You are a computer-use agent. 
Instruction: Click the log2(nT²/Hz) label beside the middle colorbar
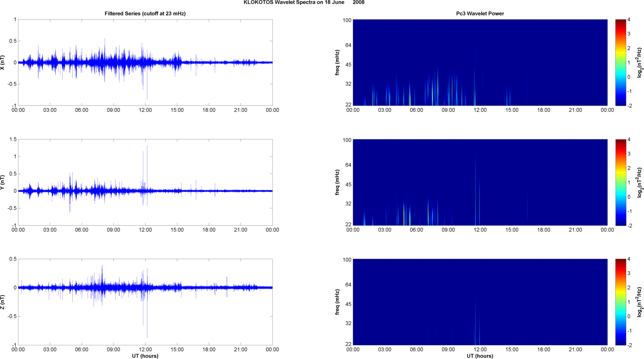[640, 182]
